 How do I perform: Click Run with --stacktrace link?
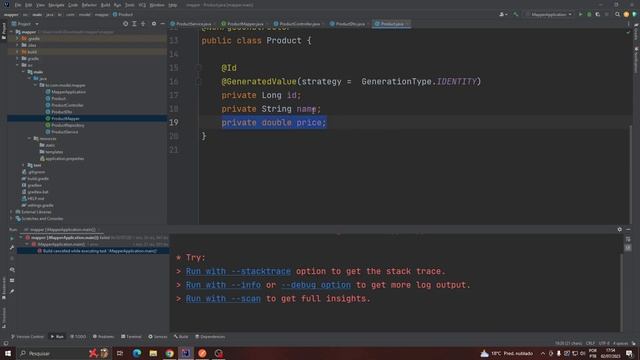(238, 271)
